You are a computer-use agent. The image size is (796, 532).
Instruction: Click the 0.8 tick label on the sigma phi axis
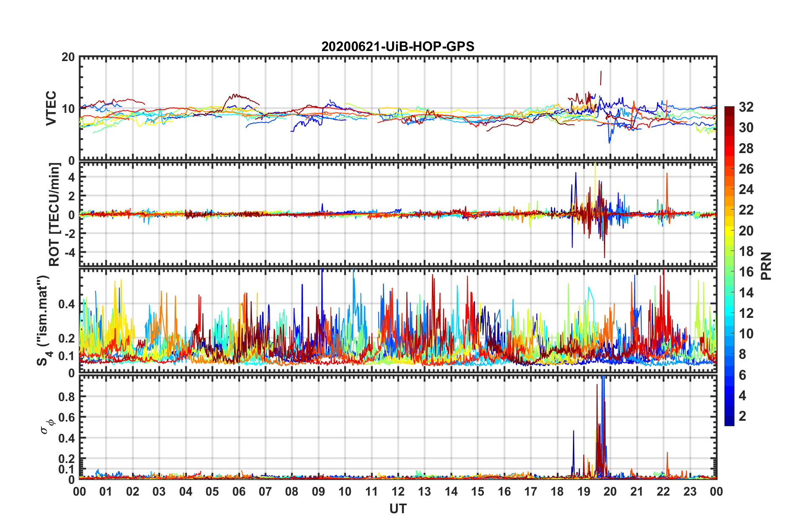(67, 396)
